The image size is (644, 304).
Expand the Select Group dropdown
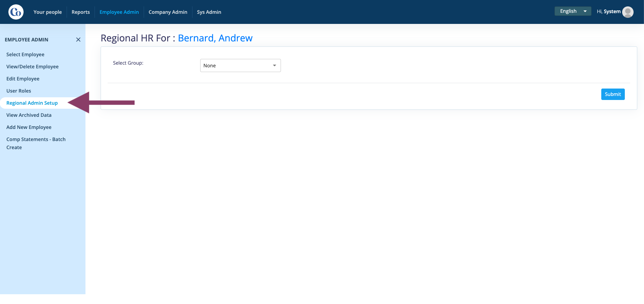click(x=240, y=65)
